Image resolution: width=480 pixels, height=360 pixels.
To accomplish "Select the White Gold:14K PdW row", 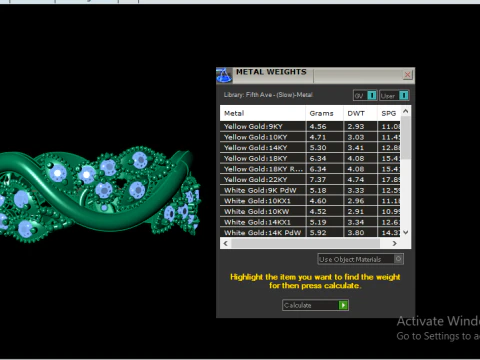I will click(x=310, y=233).
